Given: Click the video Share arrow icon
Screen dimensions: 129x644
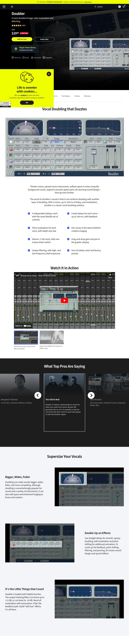Looking at the screenshot, I should pyautogui.click(x=110, y=275).
